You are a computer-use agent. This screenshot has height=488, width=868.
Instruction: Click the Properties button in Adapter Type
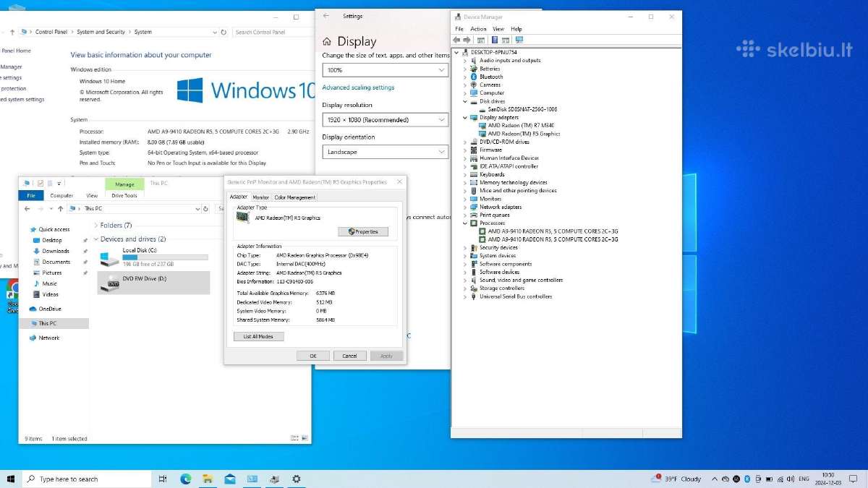[x=363, y=231]
